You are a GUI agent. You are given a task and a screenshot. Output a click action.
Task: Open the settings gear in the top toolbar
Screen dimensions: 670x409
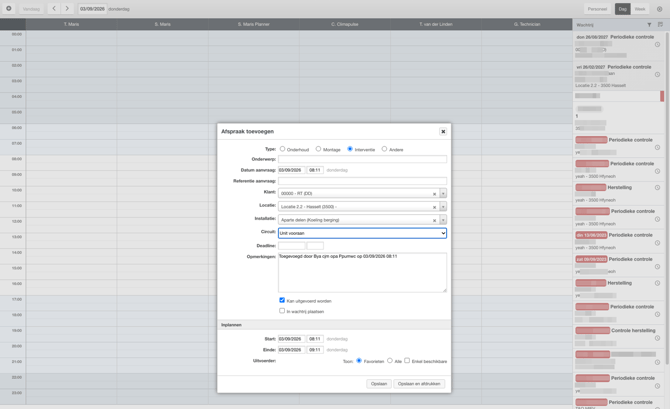8,9
